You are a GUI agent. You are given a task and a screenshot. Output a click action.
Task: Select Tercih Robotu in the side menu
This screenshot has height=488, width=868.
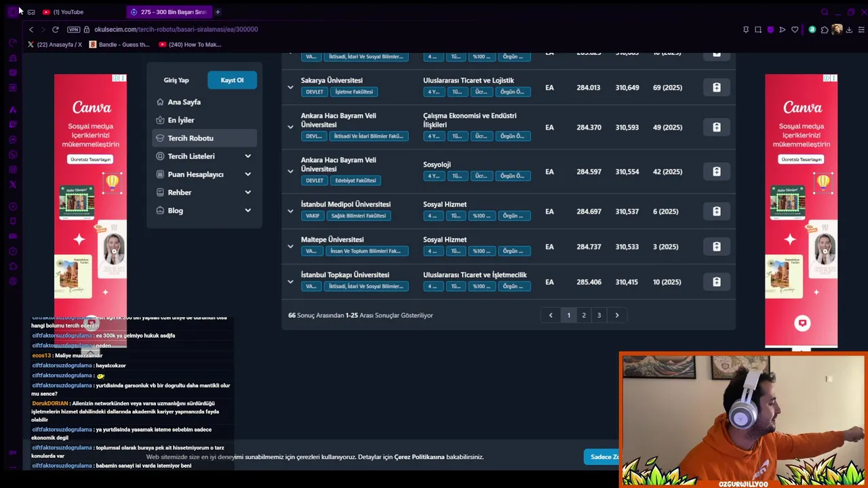click(x=204, y=138)
